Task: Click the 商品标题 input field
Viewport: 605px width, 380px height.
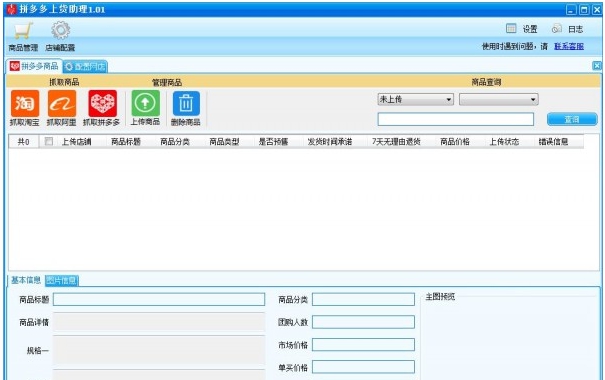Action: [x=159, y=299]
